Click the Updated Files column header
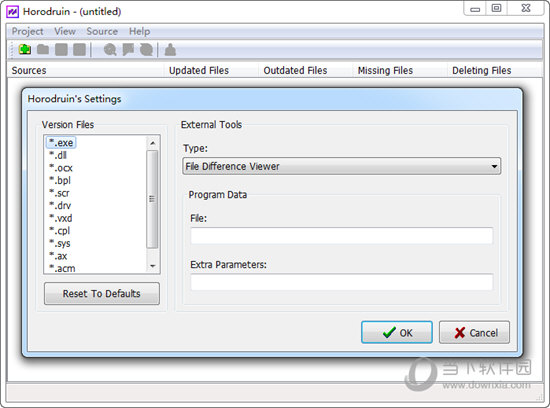The image size is (550, 408). coord(211,71)
